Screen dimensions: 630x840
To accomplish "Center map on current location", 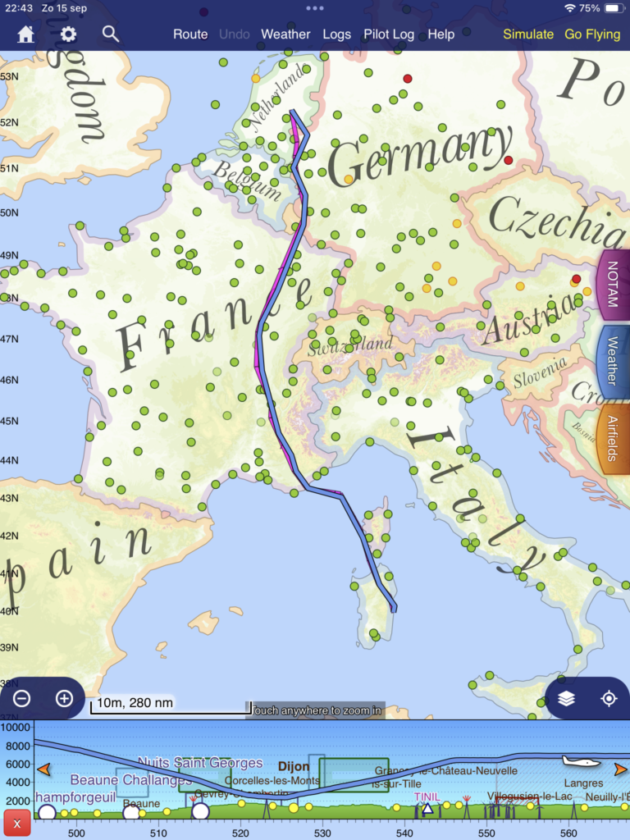I will [609, 699].
